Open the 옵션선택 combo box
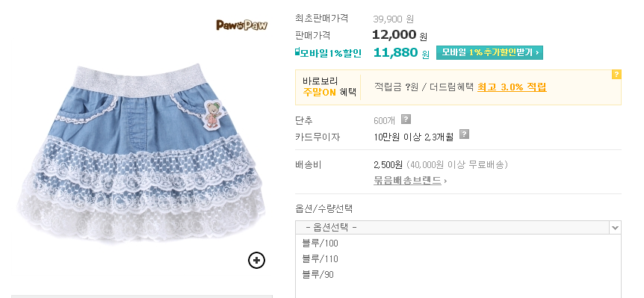 pyautogui.click(x=458, y=227)
